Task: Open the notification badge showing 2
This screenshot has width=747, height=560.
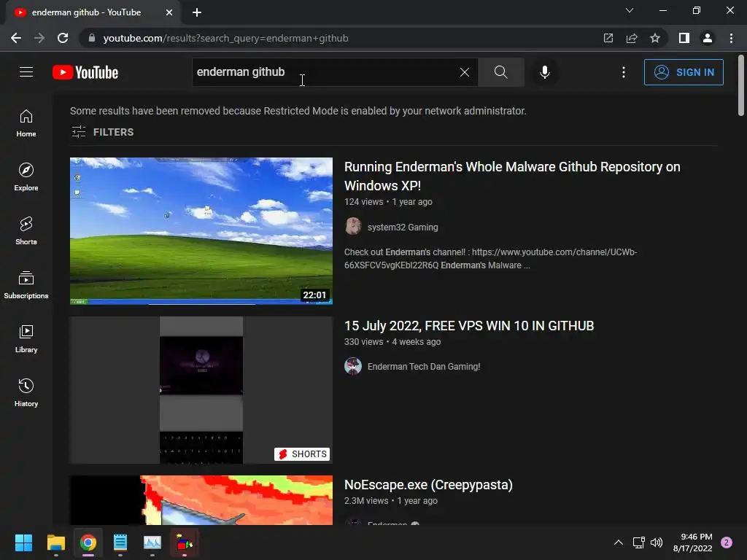Action: pos(727,542)
